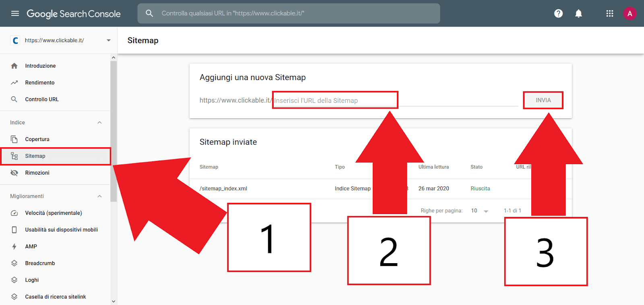Open Casella di ricerca sitelink
This screenshot has width=644, height=305.
pos(55,297)
